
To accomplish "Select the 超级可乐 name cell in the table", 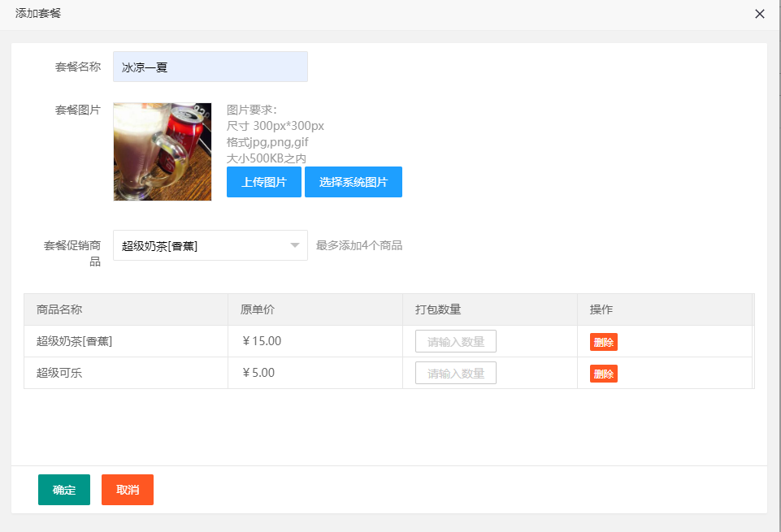I will point(59,373).
